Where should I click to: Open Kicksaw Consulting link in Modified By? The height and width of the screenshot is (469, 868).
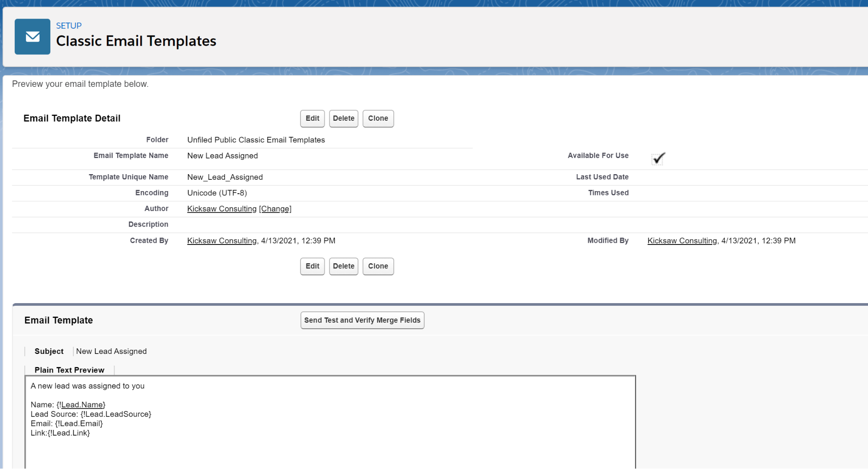[x=682, y=241]
